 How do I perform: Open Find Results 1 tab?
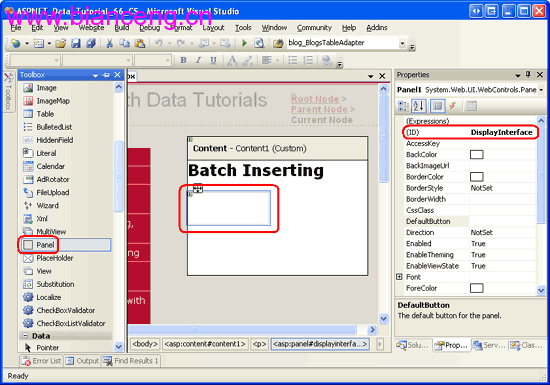click(131, 361)
